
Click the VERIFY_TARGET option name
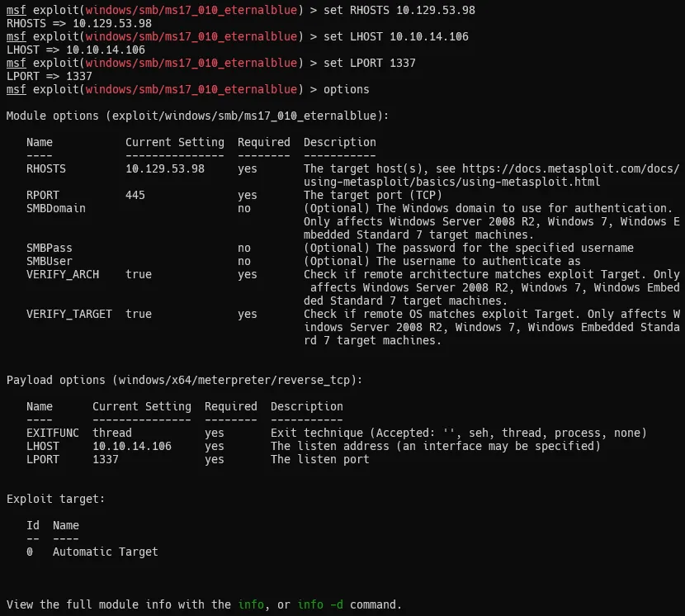tap(69, 314)
